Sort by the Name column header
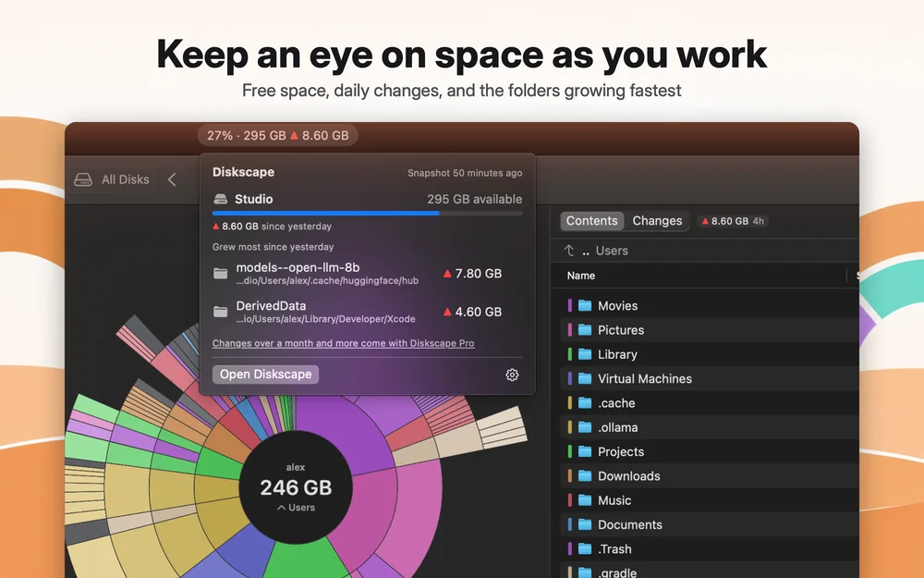 coord(581,276)
